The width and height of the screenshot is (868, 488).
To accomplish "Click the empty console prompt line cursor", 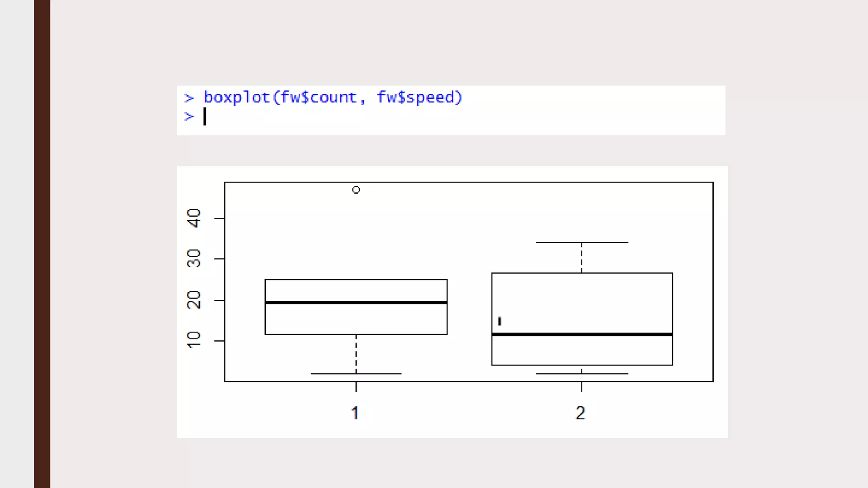I will pos(205,116).
